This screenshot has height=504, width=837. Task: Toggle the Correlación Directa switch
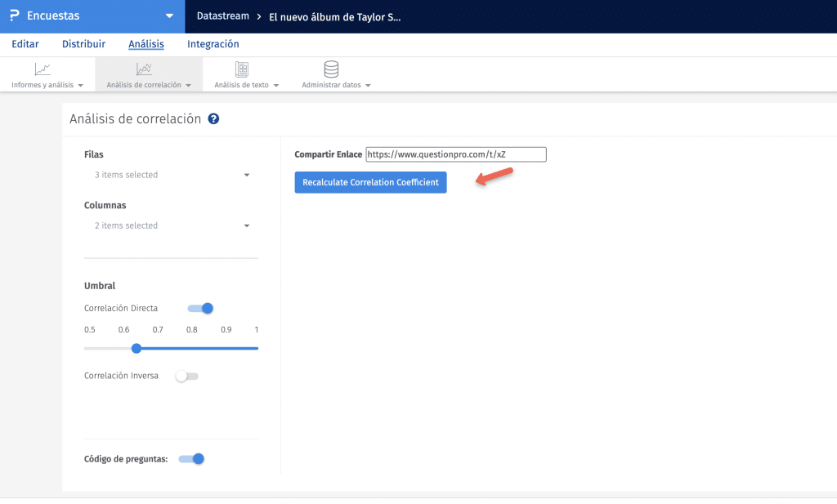(200, 308)
